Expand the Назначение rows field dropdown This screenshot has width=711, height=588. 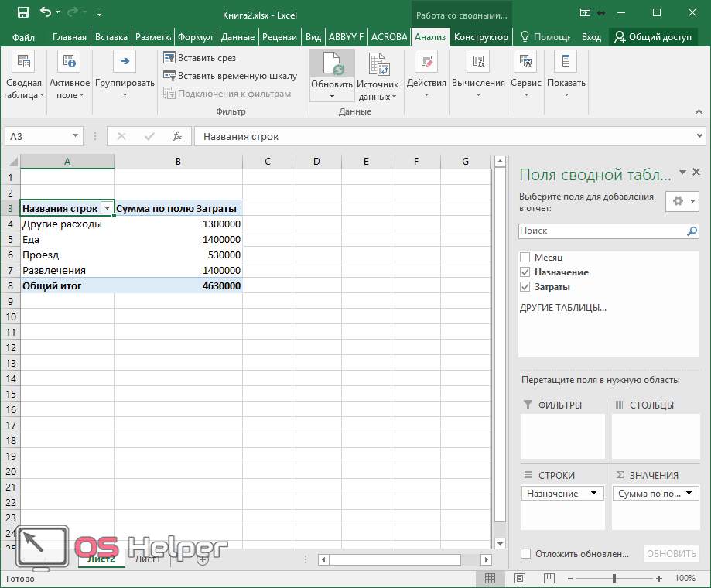[x=594, y=494]
